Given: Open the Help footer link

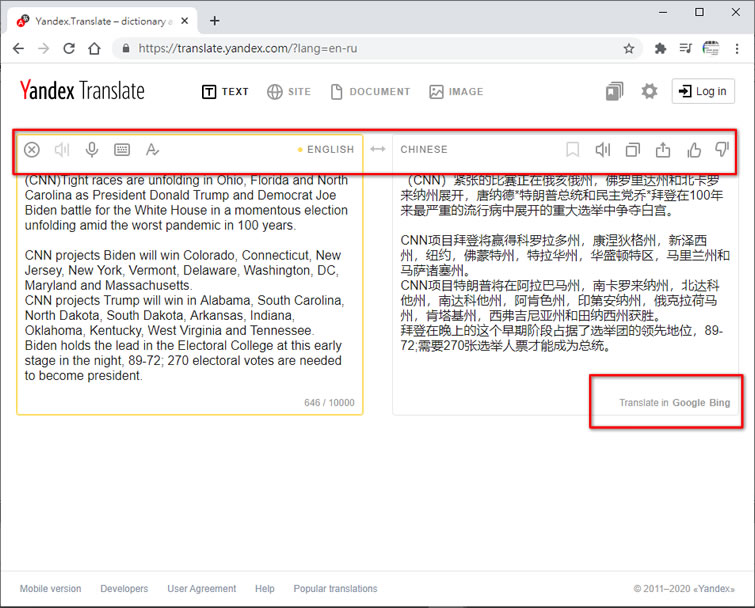Looking at the screenshot, I should pos(265,588).
